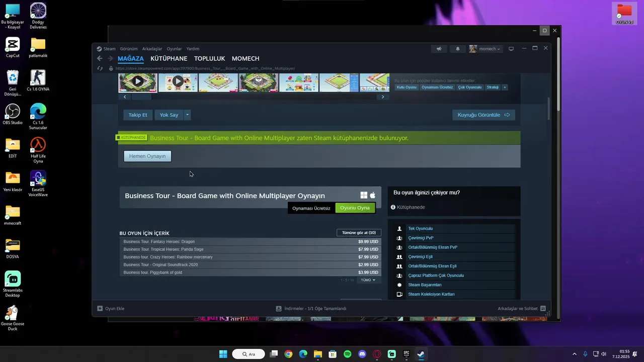Click Kuyruğu Görüntüle button
The height and width of the screenshot is (362, 644).
tap(484, 115)
